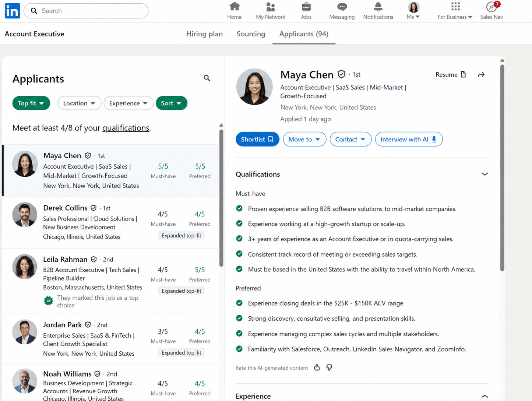Open Maya Chen's Resume document

pyautogui.click(x=451, y=74)
